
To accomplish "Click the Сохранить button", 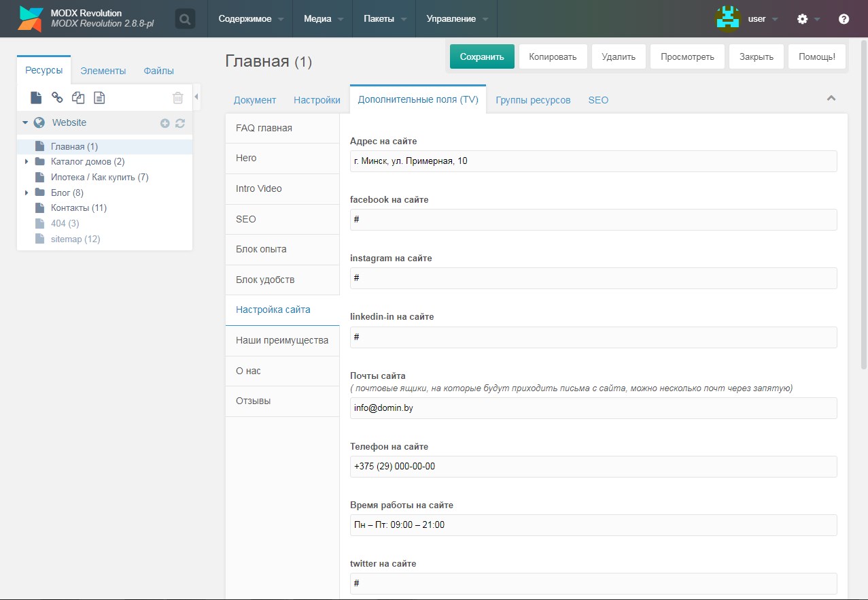I will (x=482, y=56).
